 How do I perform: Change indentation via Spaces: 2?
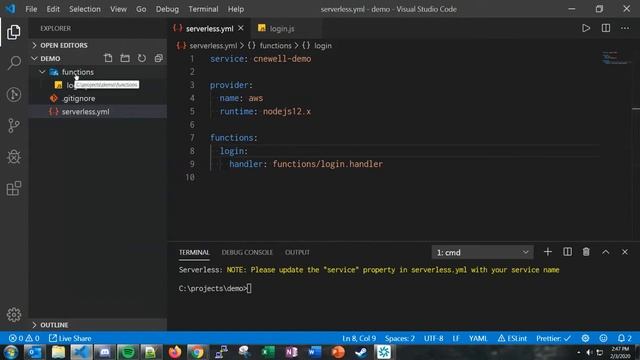400,338
